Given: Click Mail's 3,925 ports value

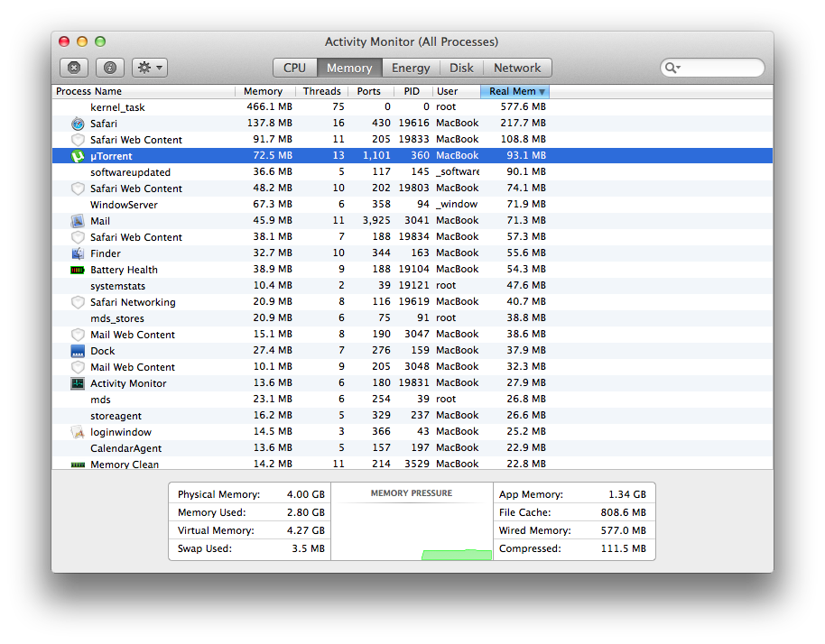Looking at the screenshot, I should coord(376,220).
